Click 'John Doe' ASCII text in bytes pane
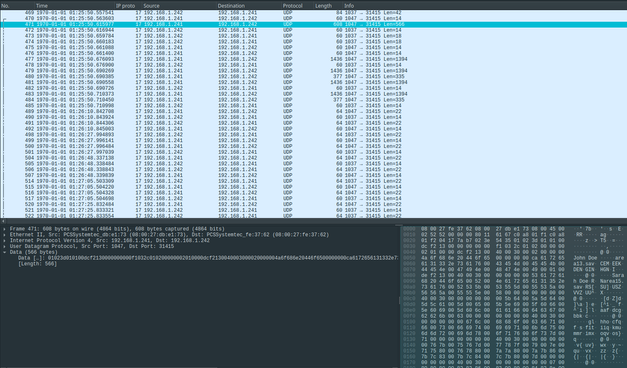This screenshot has height=368, width=627. (x=585, y=258)
